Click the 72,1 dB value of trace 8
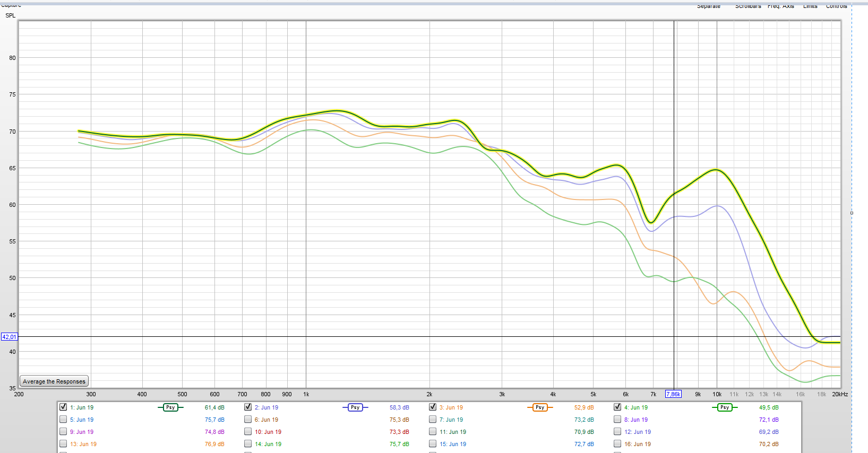868x453 pixels. click(769, 420)
